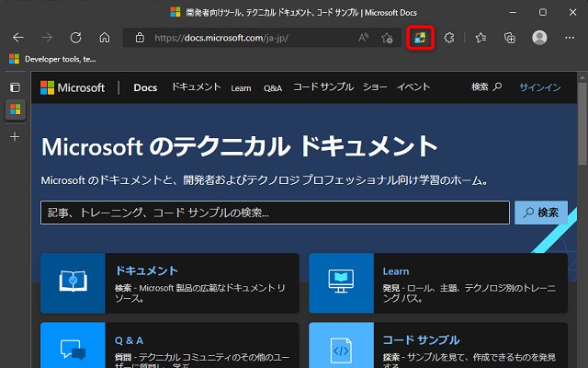Viewport: 588px width, 368px height.
Task: Select the Microsoft Docs vertical tab
Action: [x=16, y=109]
